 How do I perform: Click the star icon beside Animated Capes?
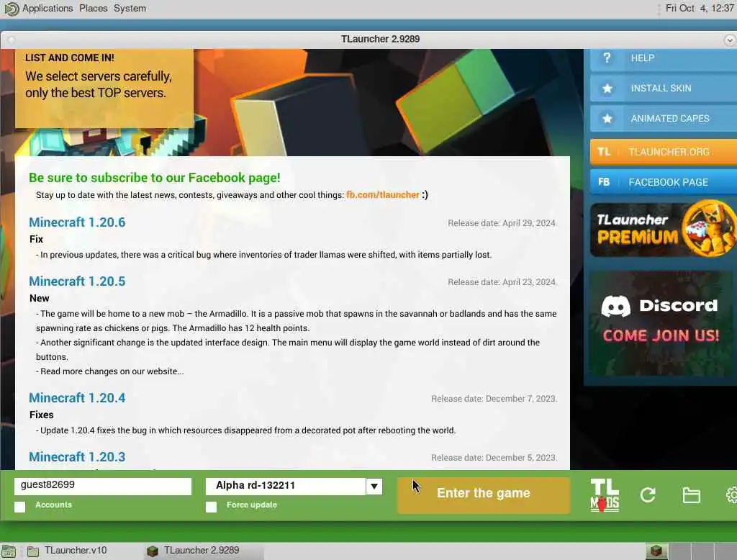tap(607, 119)
